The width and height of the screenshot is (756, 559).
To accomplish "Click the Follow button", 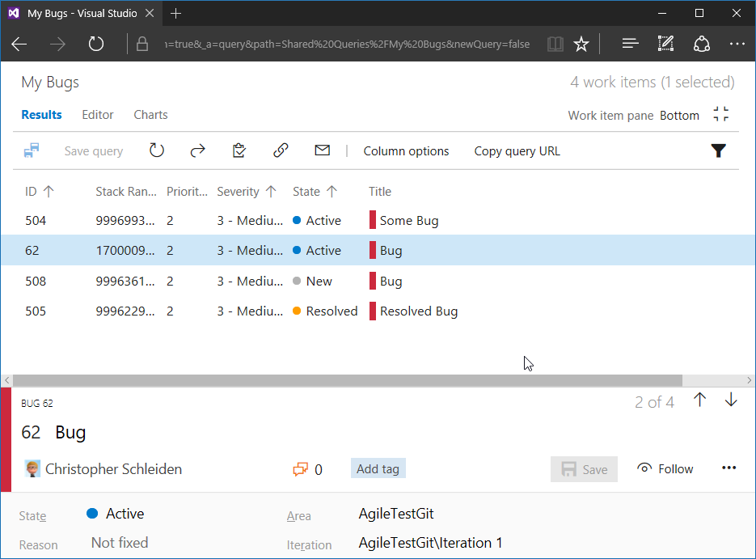I will point(665,469).
